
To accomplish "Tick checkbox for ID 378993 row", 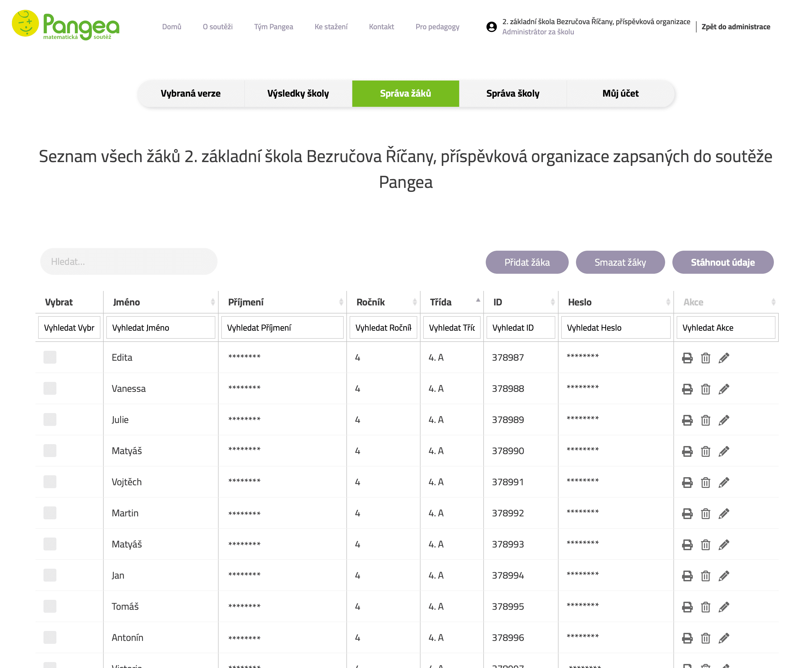I will pyautogui.click(x=50, y=544).
